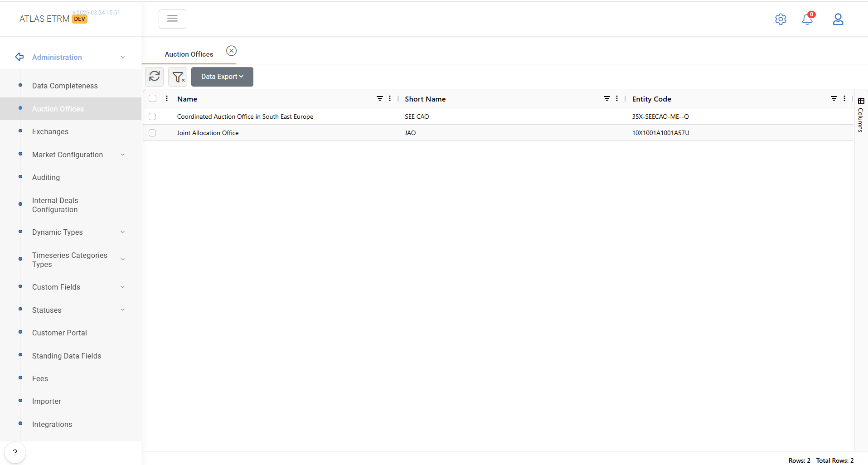The width and height of the screenshot is (868, 465).
Task: Click the 'JAO' short name cell
Action: pos(410,133)
